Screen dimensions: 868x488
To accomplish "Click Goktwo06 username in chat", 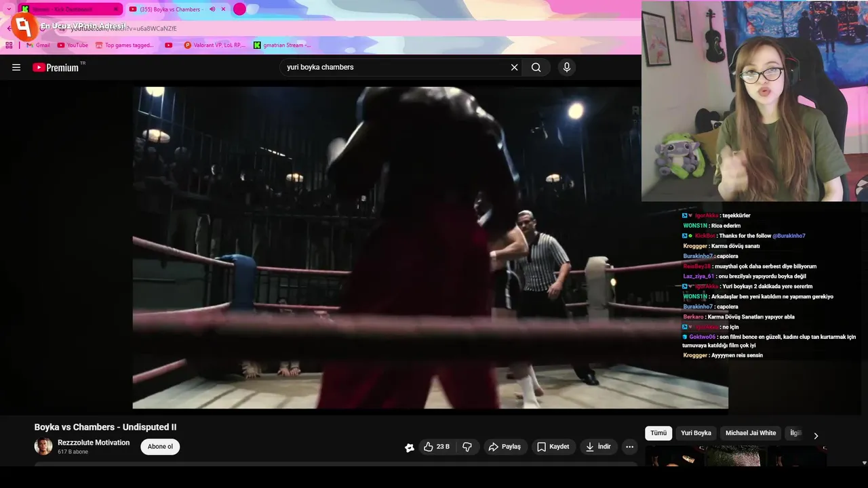I will coord(703,337).
